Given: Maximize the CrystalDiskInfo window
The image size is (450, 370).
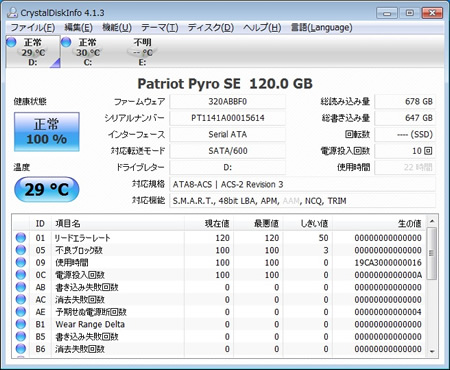Looking at the screenshot, I should coord(410,13).
